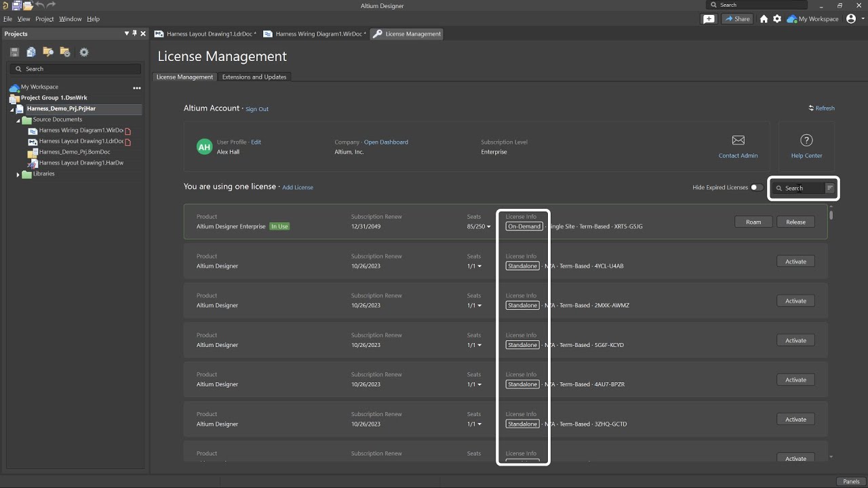The image size is (868, 488).
Task: Click the license sort filter icon beside Search
Action: [x=829, y=188]
